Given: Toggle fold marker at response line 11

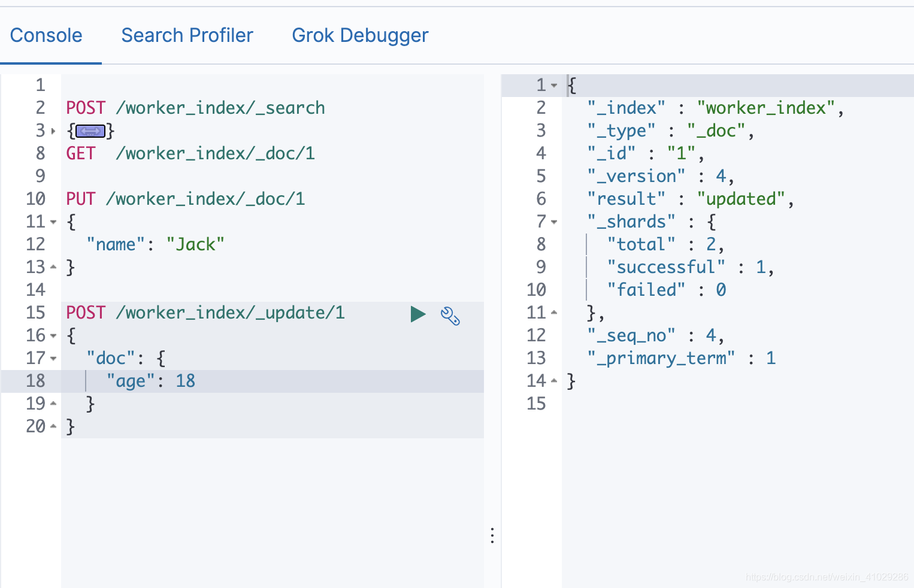Looking at the screenshot, I should [554, 313].
